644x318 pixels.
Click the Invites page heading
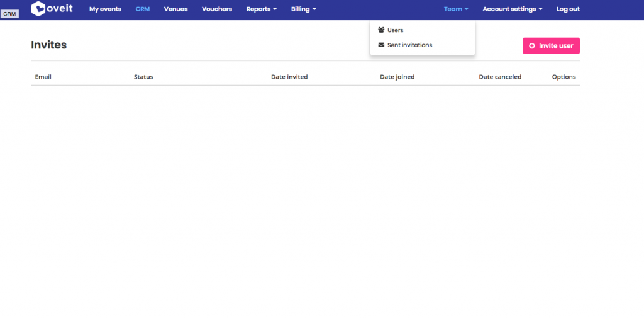49,45
